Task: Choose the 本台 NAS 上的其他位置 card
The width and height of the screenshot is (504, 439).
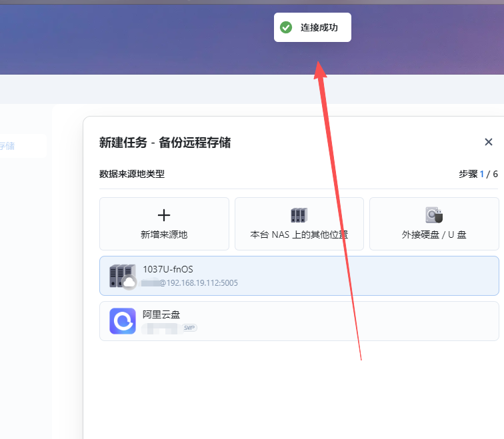Action: pyautogui.click(x=299, y=224)
